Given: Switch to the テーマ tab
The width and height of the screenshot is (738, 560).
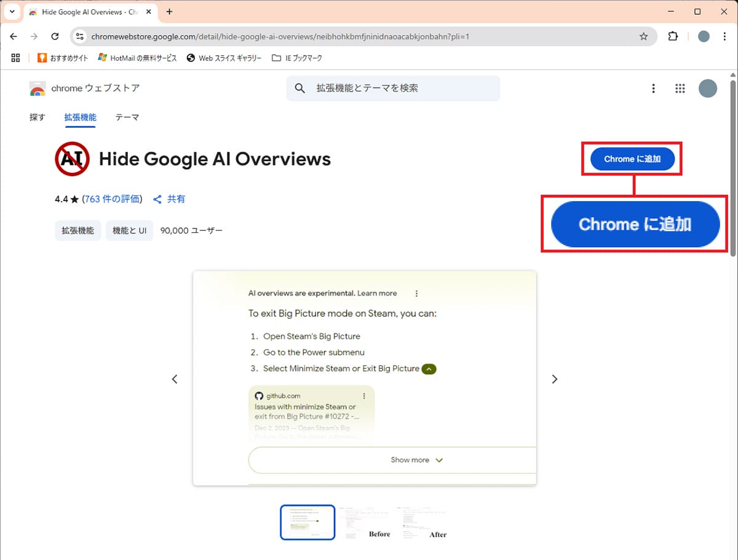Looking at the screenshot, I should click(x=127, y=117).
